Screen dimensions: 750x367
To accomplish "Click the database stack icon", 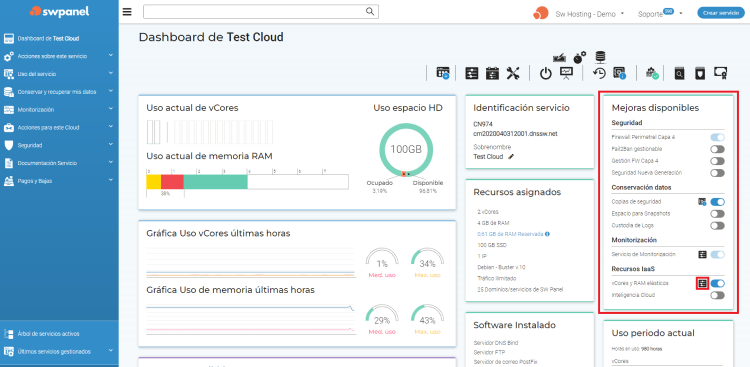I will pos(600,57).
